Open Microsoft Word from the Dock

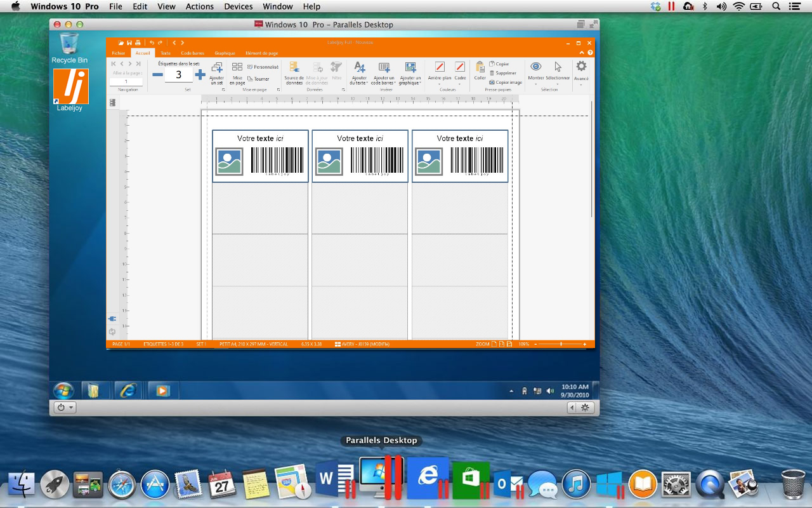tap(334, 479)
